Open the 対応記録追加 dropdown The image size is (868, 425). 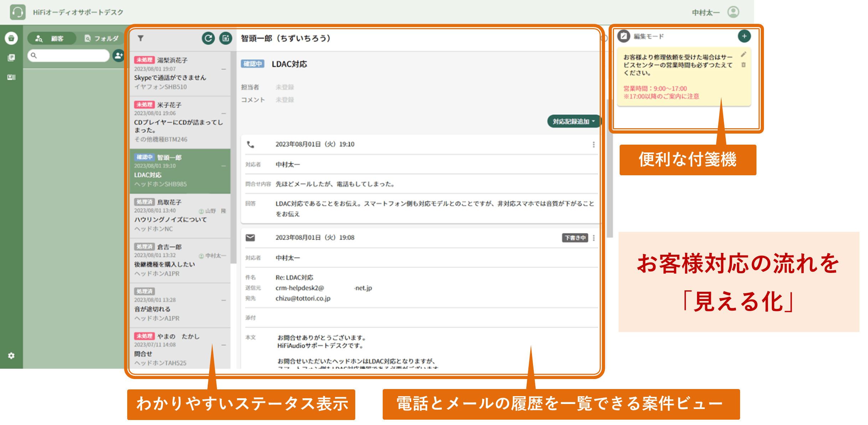(x=574, y=121)
